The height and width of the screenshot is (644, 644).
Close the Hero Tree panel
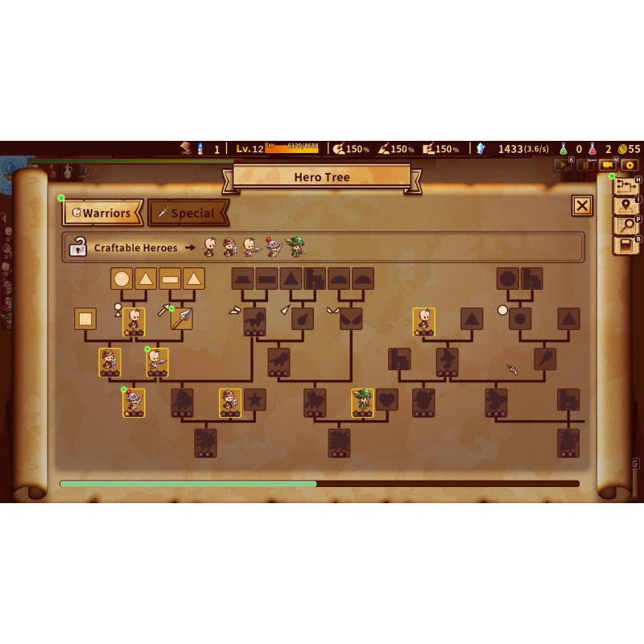click(x=582, y=206)
